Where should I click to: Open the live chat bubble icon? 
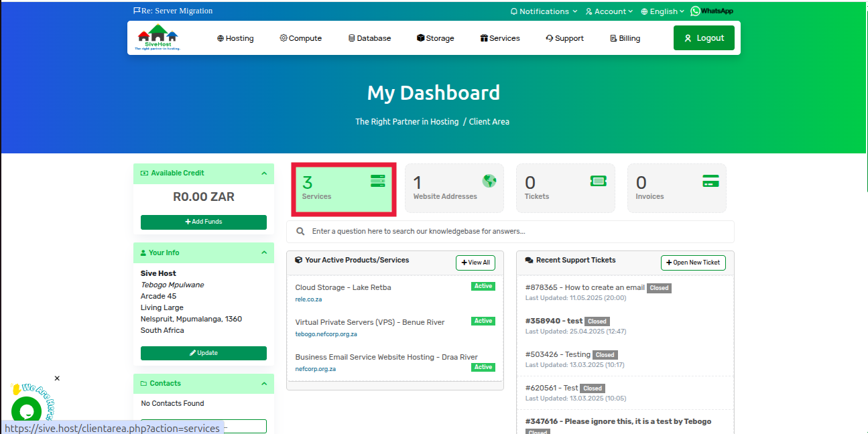pos(27,411)
